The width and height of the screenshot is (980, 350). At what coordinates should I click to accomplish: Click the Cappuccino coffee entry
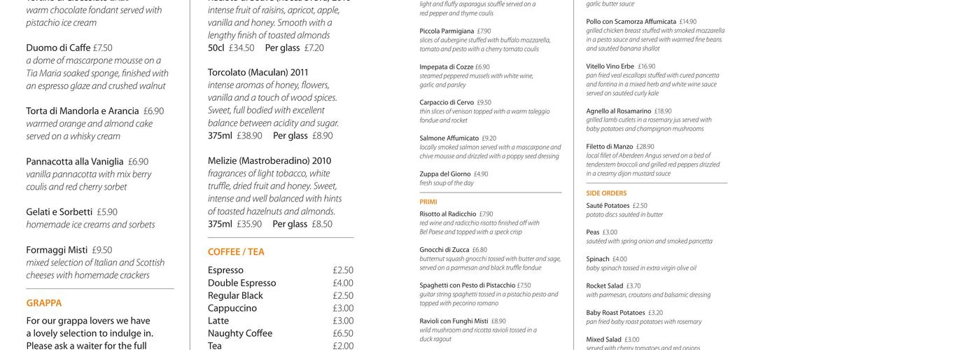pyautogui.click(x=232, y=308)
